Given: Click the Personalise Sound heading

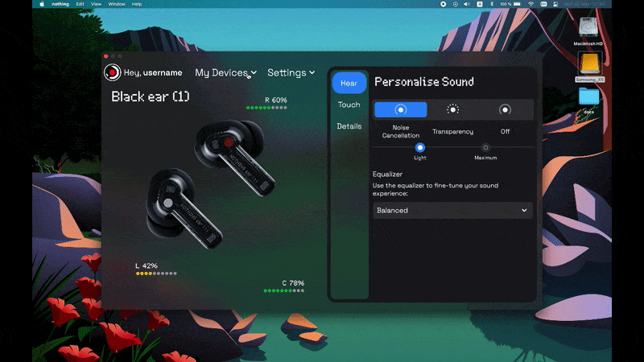Looking at the screenshot, I should (x=424, y=82).
